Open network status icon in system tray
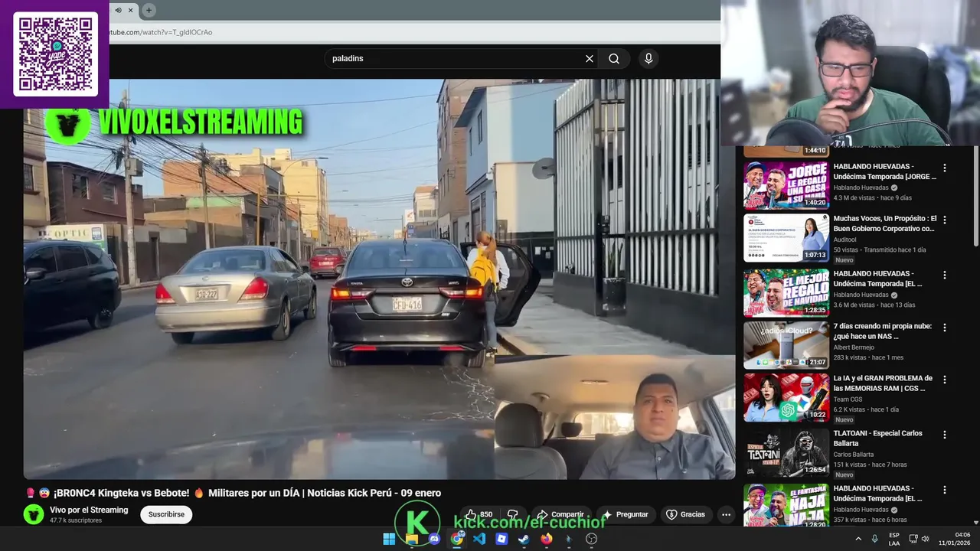 pos(913,539)
